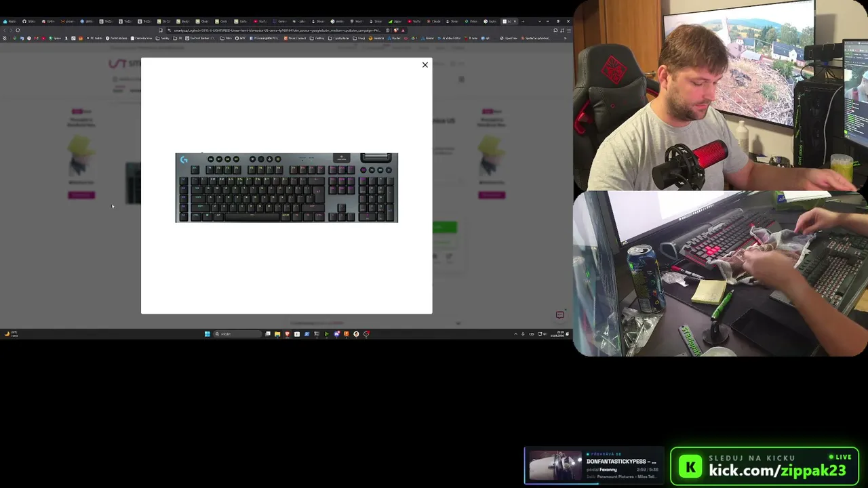Open the Pinsa Connect bookmark
This screenshot has height=488, width=868.
(294, 38)
